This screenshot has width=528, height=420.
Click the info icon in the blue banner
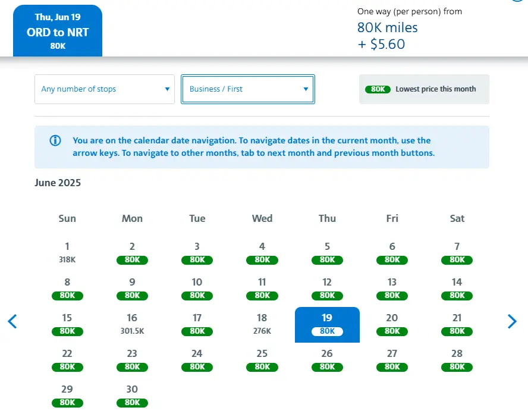(55, 141)
